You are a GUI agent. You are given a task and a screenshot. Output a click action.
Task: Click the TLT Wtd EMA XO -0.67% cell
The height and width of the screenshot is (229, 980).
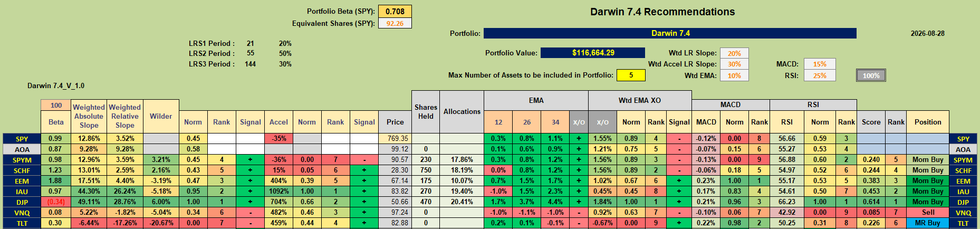point(602,223)
